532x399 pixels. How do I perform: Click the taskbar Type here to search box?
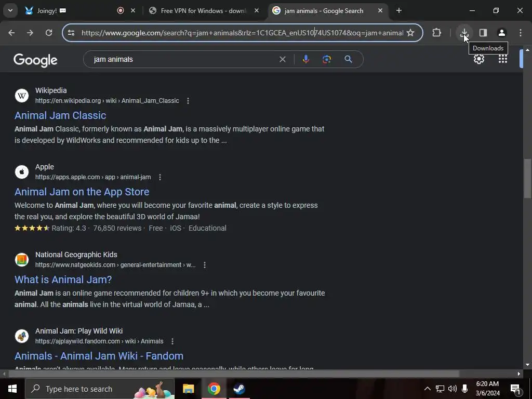point(100,389)
